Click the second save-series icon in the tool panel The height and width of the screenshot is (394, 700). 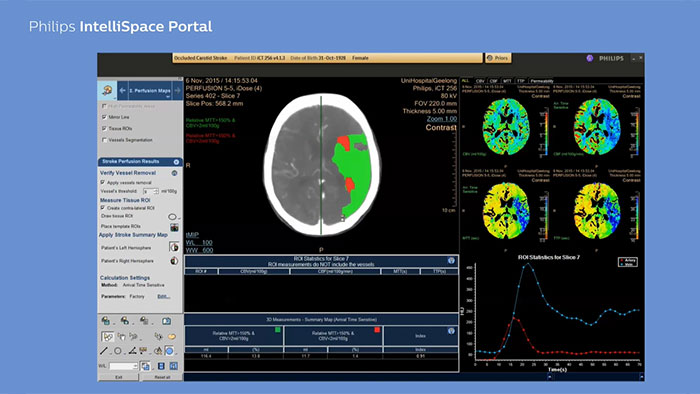pyautogui.click(x=125, y=320)
